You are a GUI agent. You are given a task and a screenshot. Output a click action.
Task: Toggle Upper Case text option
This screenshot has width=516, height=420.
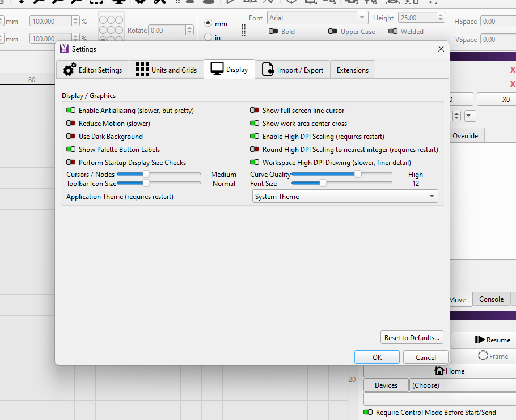click(333, 31)
